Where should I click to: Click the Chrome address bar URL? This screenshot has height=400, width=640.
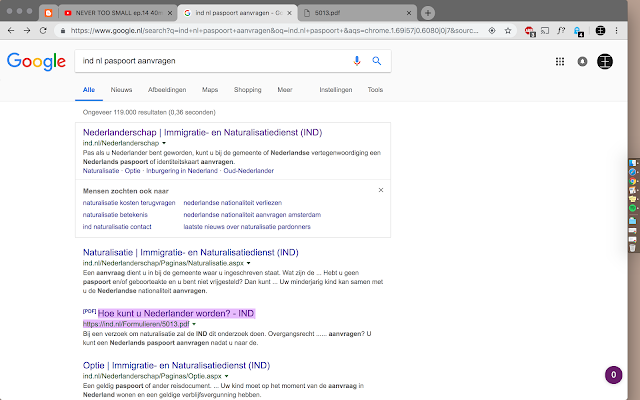click(274, 31)
